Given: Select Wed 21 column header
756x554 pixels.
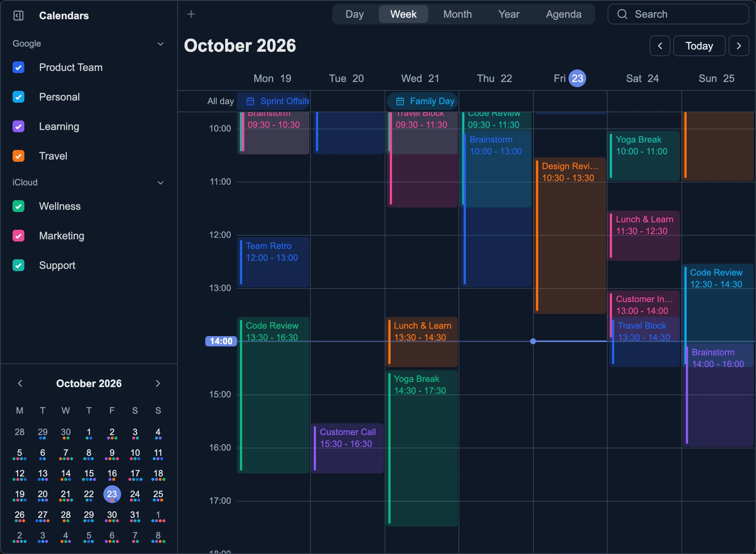Looking at the screenshot, I should tap(420, 78).
